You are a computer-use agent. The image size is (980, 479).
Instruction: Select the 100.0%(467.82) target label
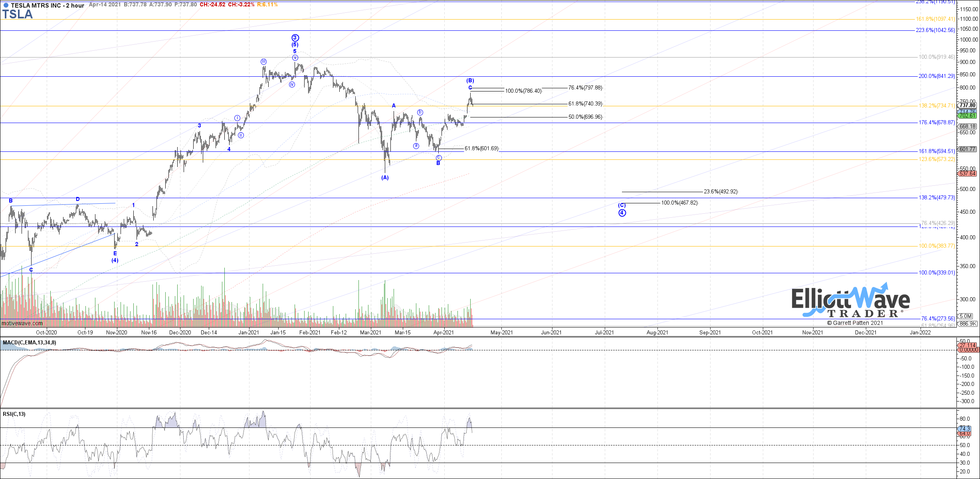(680, 203)
